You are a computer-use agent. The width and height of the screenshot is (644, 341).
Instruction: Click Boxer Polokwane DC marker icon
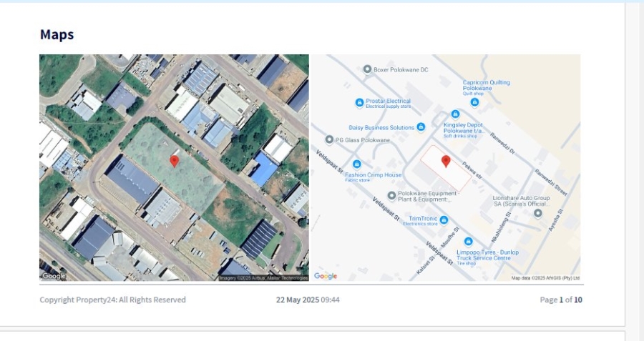tap(367, 69)
